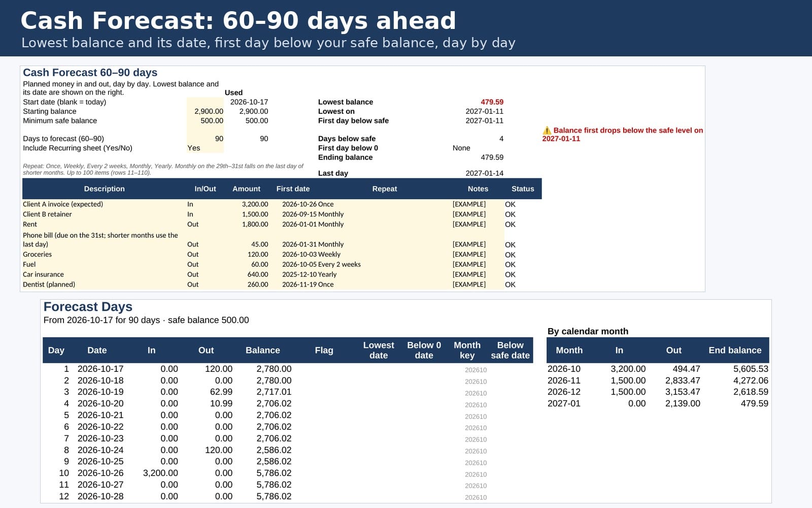Click the End balance column header
Screen dimensions: 812x508
click(735, 351)
